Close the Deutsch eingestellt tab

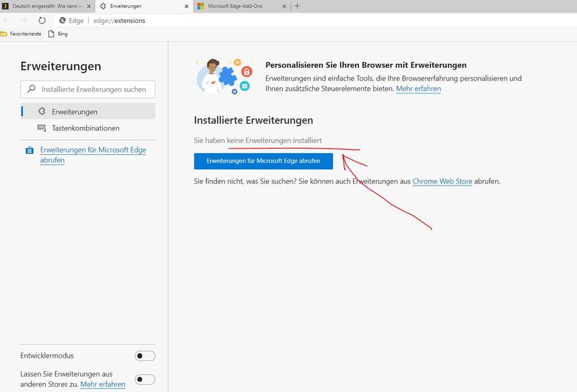coord(89,6)
